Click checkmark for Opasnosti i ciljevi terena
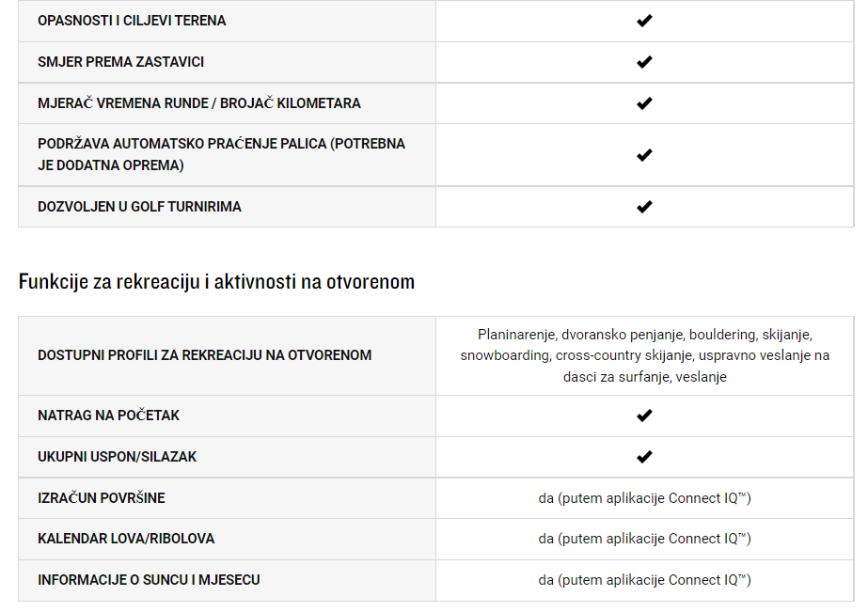Image resolution: width=868 pixels, height=612 pixels. pyautogui.click(x=644, y=21)
